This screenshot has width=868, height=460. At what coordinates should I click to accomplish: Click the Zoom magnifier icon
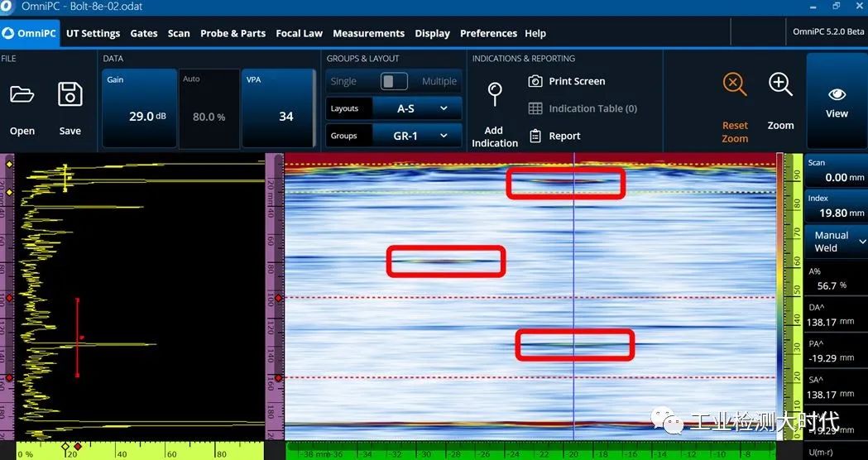pyautogui.click(x=780, y=84)
